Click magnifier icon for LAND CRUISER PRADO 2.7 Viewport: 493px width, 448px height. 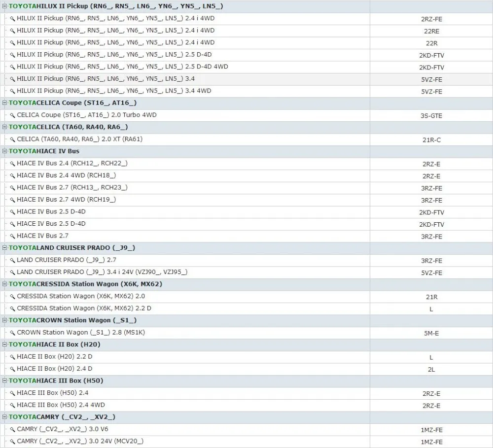tap(12, 260)
